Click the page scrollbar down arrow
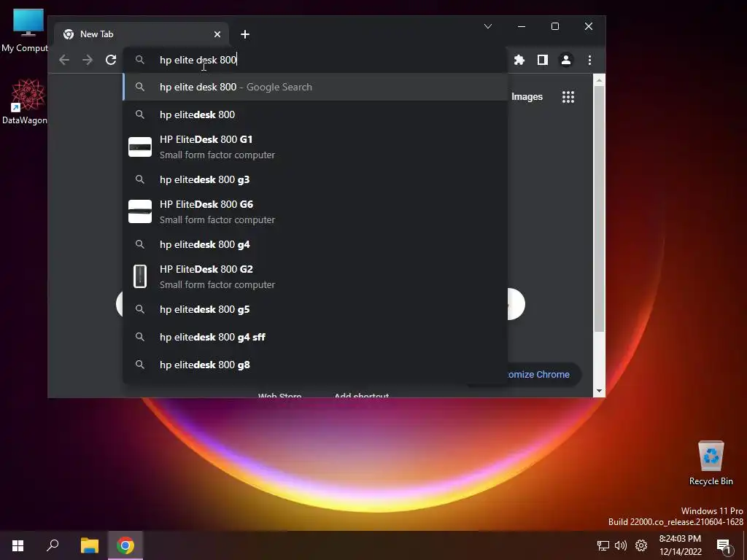 (x=600, y=391)
